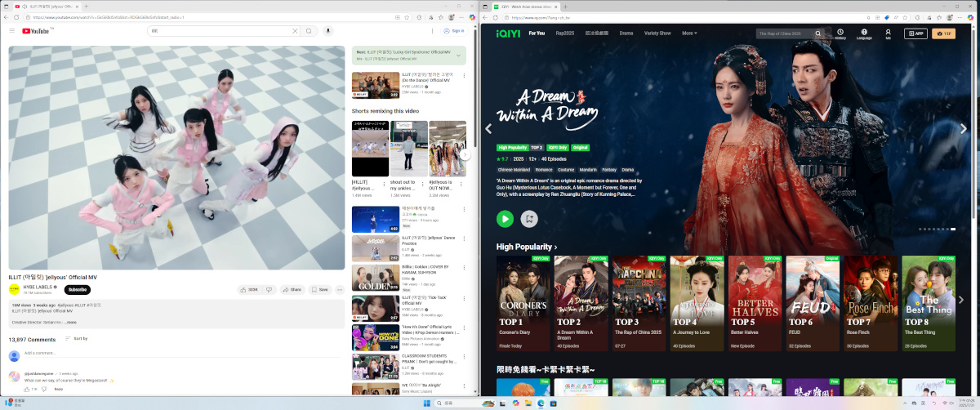Screen dimensions: 980x410
Task: Dislike the @justdancegame comment
Action: coord(45,389)
